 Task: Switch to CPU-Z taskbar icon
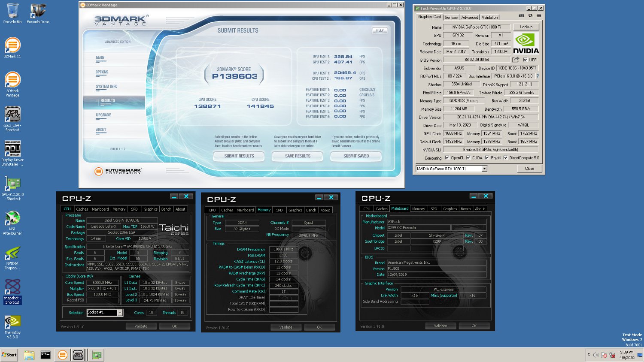coord(78,355)
